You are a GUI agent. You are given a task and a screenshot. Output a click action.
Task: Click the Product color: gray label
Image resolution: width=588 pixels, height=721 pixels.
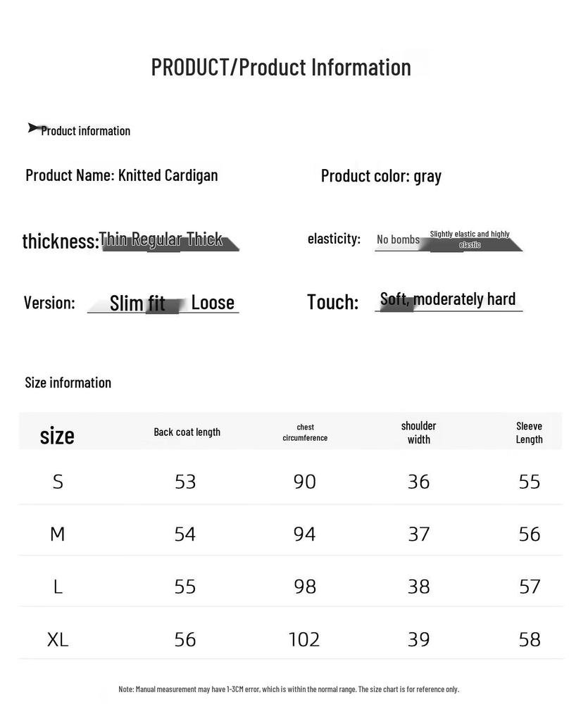[381, 176]
